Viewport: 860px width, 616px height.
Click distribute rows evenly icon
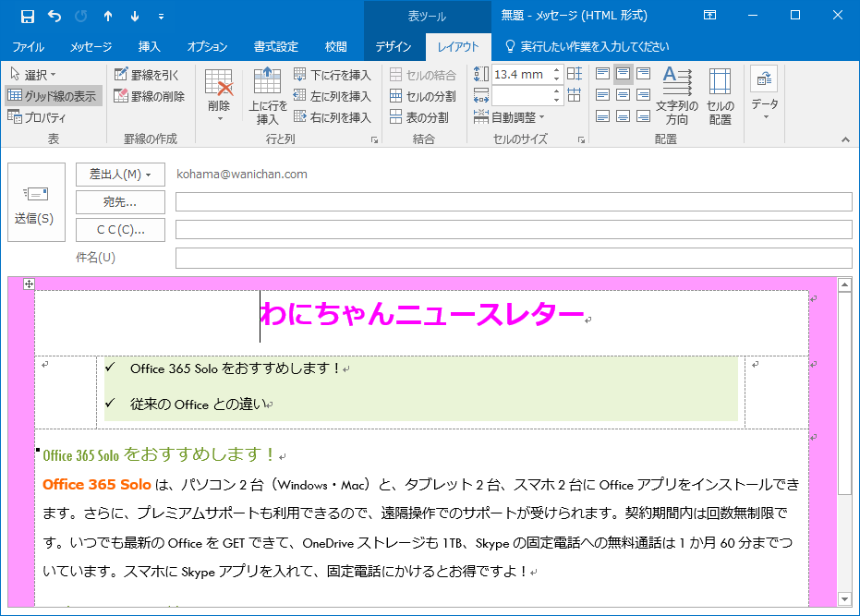[x=575, y=74]
